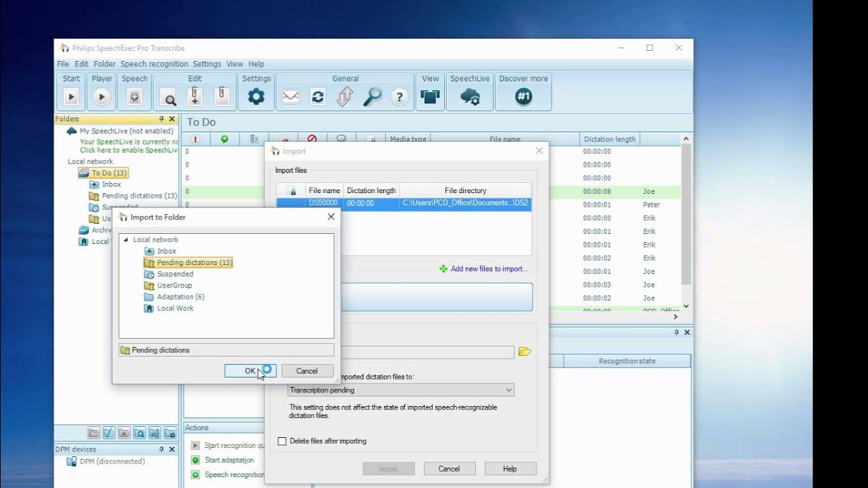Click the Speech recognition toolbar icon

pos(134,97)
